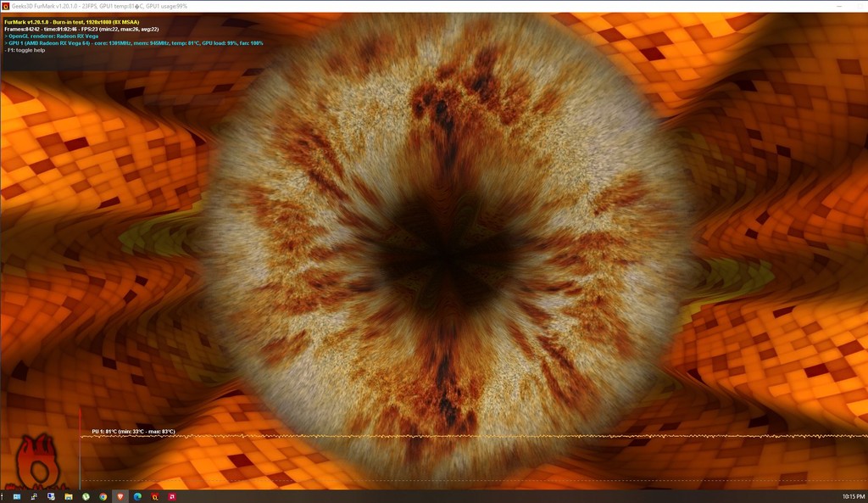
Task: Click the green circular app icon on the taskbar
Action: pos(86,496)
